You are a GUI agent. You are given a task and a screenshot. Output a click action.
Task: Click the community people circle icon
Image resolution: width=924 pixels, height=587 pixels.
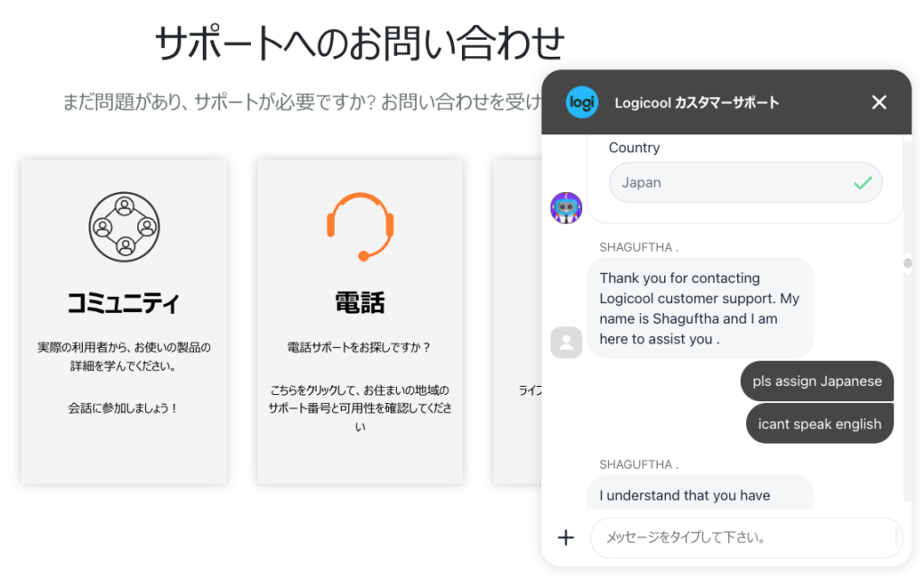click(x=125, y=226)
